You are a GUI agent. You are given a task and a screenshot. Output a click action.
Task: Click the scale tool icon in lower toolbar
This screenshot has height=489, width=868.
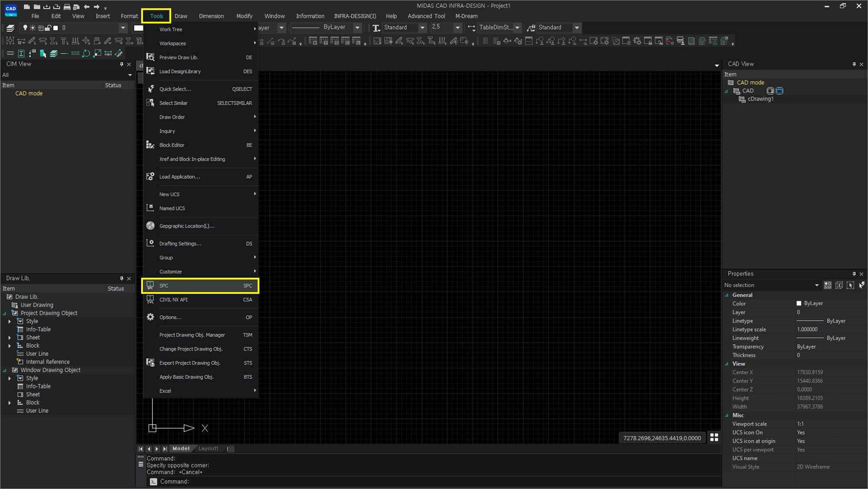tap(97, 53)
